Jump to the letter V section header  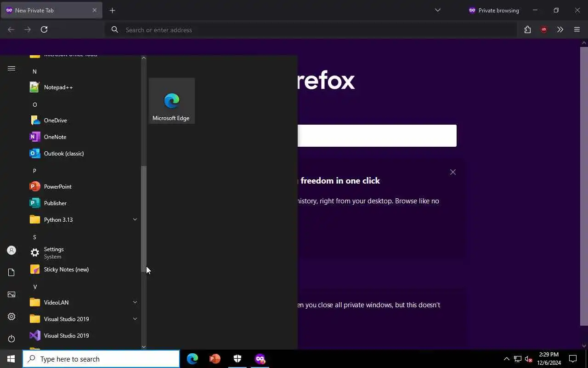tap(34, 287)
